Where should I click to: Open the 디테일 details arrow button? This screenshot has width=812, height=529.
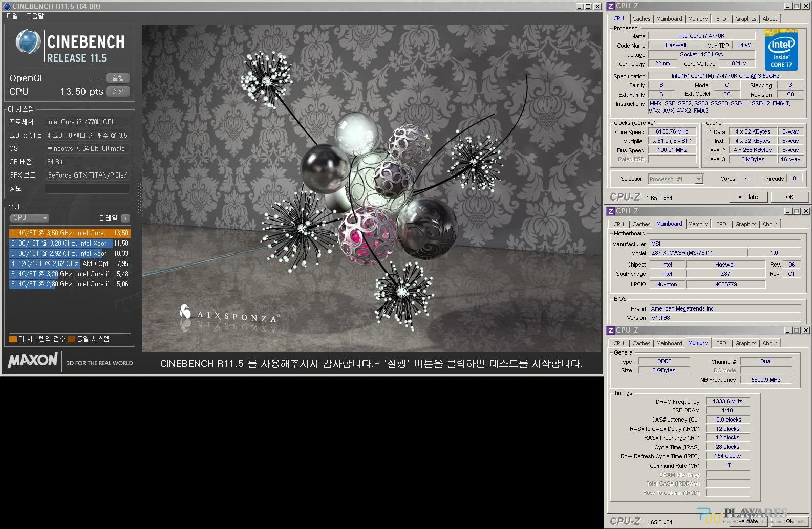[125, 218]
